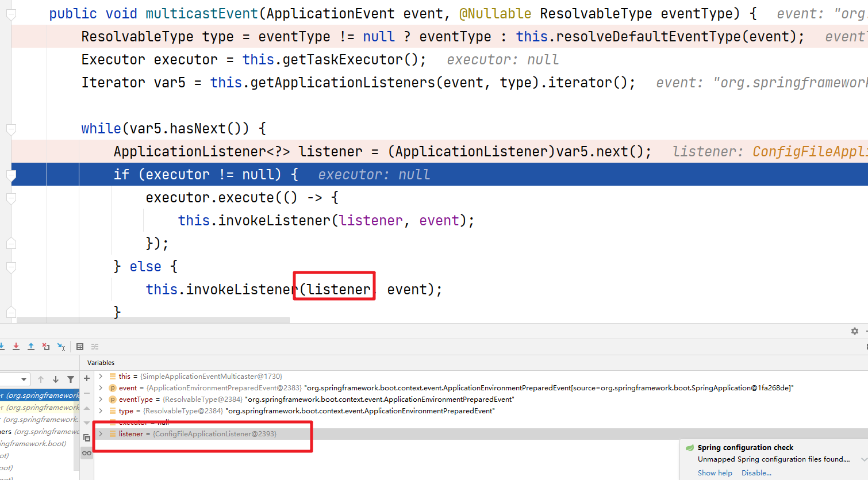Screen dimensions: 868x480
Task: Click the 'Show help' link
Action: [x=715, y=473]
